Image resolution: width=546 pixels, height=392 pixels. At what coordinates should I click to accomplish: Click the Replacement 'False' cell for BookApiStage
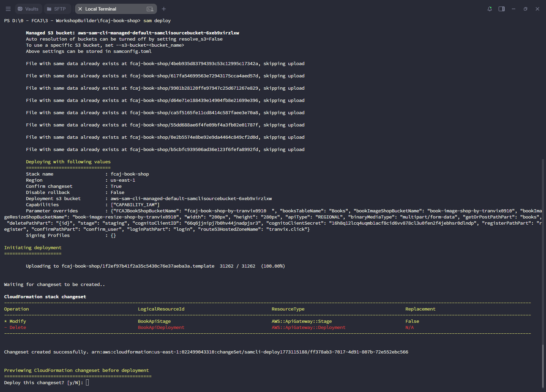(412, 321)
